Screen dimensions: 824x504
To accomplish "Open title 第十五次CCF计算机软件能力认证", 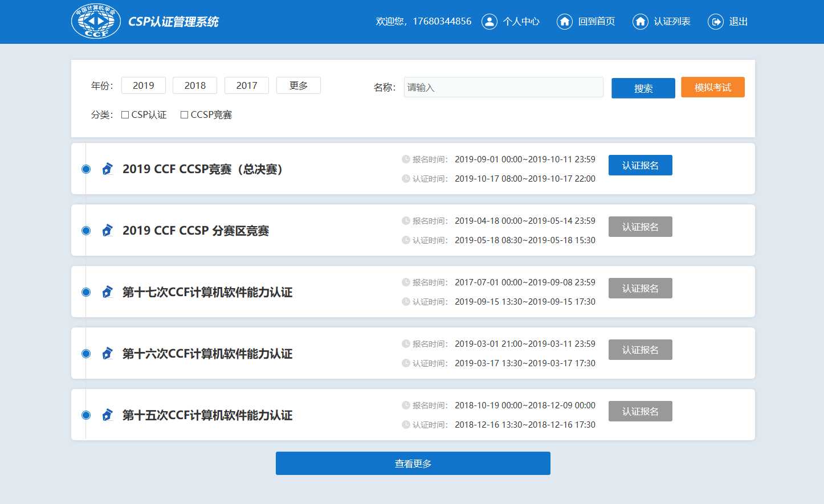I will click(x=207, y=415).
